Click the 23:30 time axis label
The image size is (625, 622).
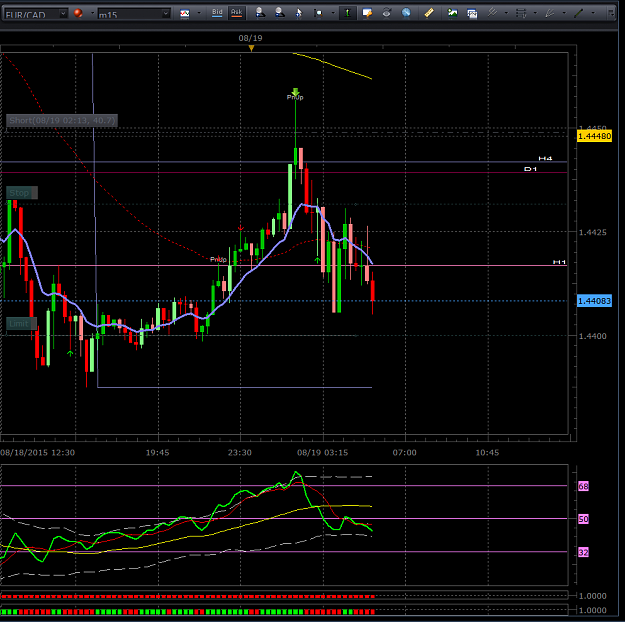point(240,453)
